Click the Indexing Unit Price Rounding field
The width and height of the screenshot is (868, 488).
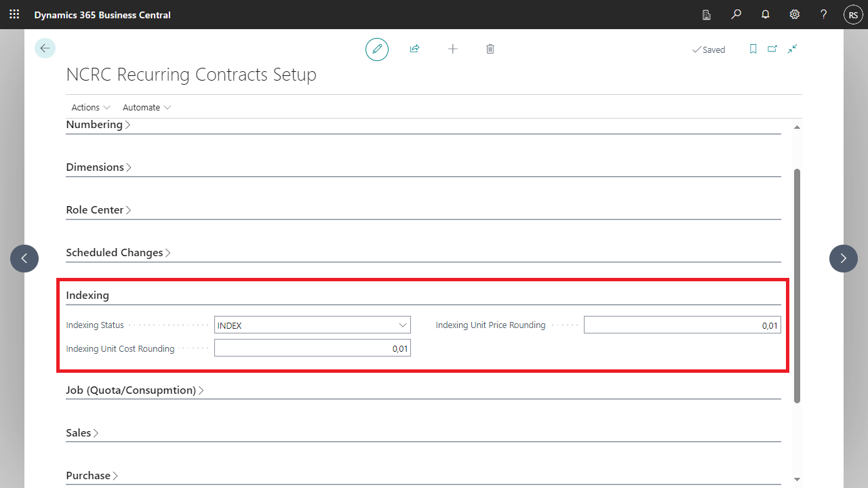[x=682, y=325]
